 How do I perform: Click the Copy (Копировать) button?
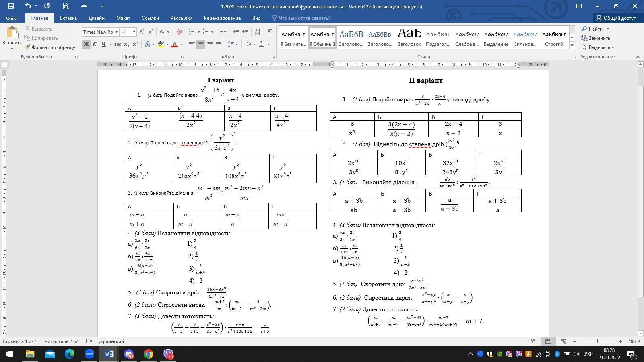click(x=41, y=38)
